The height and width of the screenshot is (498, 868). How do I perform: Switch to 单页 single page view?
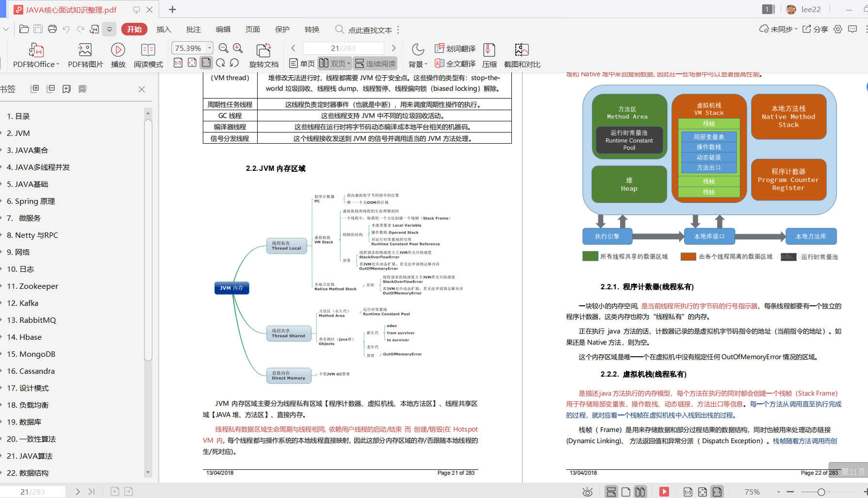pyautogui.click(x=301, y=63)
